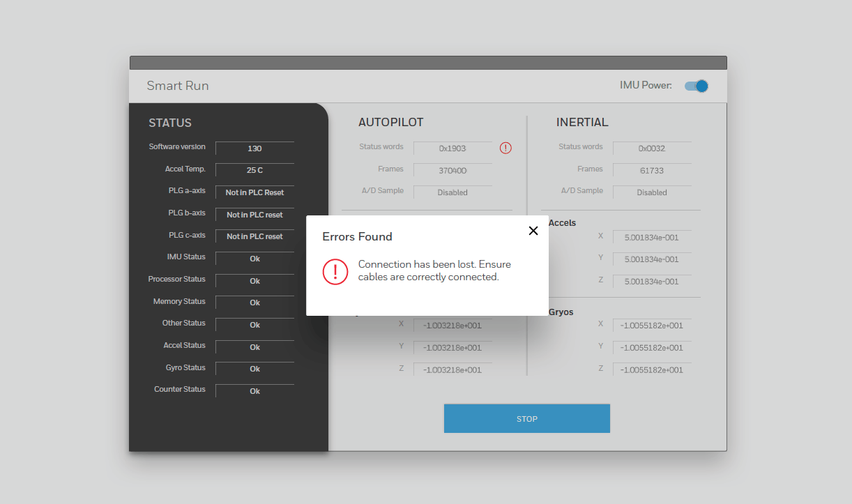The height and width of the screenshot is (504, 852).
Task: Click warning icon beside Autopilot status words
Action: [x=505, y=148]
